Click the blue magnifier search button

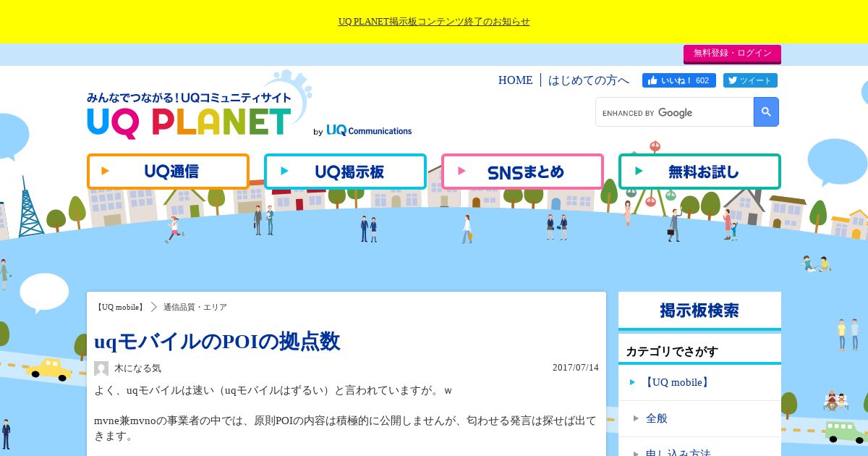coord(766,112)
